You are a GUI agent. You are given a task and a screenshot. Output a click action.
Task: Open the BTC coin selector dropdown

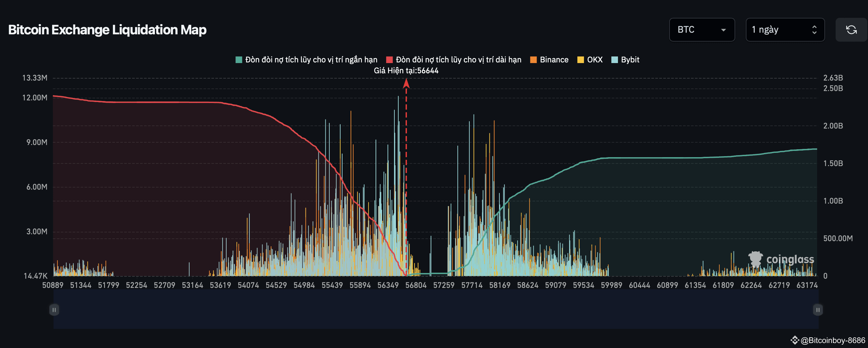coord(702,30)
